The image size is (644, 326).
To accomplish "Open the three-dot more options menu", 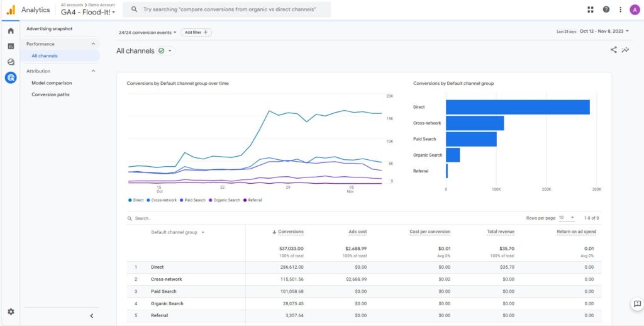I will (620, 9).
